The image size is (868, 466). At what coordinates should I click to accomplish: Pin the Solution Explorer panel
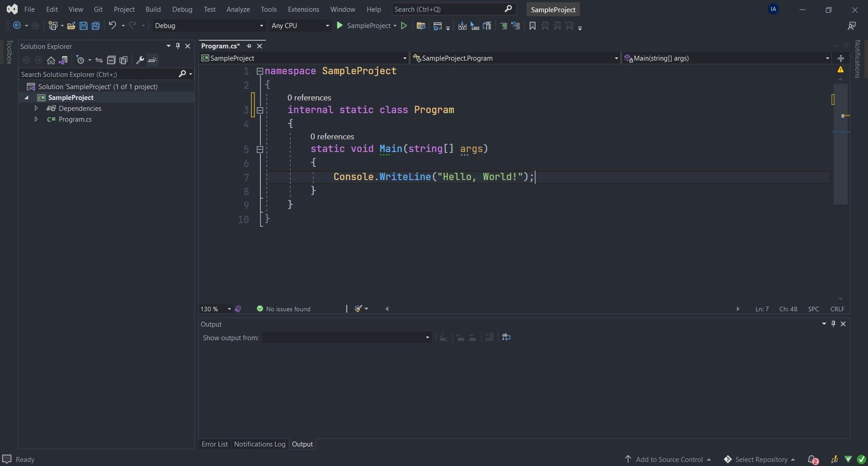coord(178,46)
